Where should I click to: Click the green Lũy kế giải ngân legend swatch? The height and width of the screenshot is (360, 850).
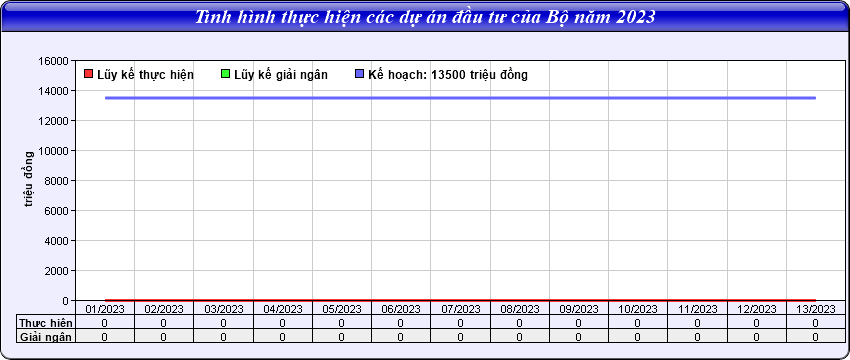coord(226,74)
